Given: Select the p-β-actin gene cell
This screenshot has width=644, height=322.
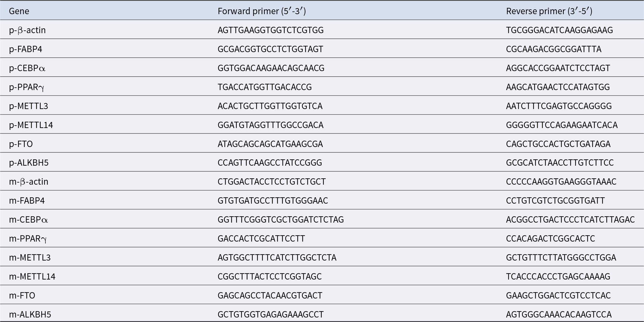Looking at the screenshot, I should [x=27, y=30].
